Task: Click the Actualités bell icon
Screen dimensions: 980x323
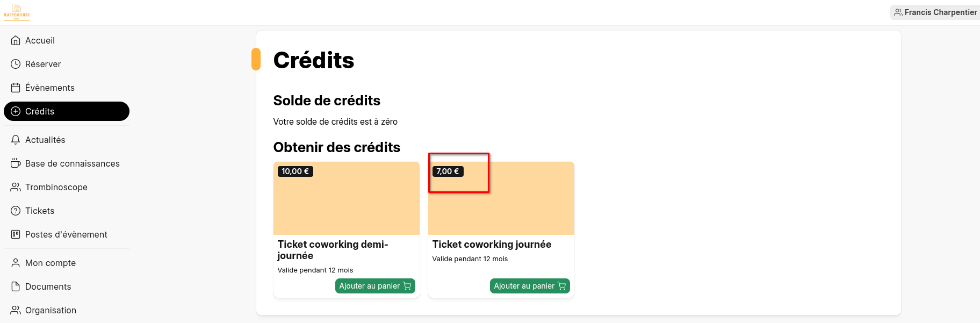Action: (16, 140)
